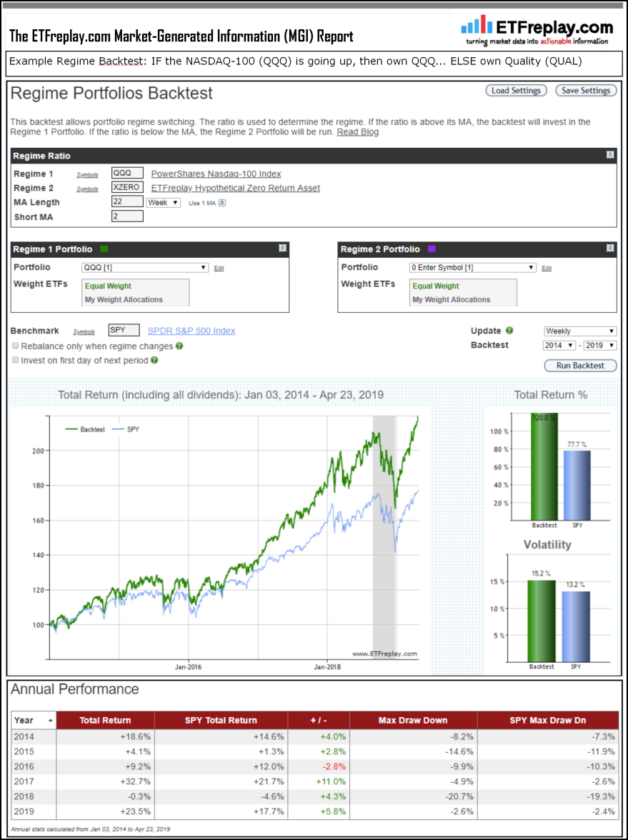Viewport: 628px width, 840px height.
Task: Open the SPDR S&P 500 Index link
Action: pos(191,331)
